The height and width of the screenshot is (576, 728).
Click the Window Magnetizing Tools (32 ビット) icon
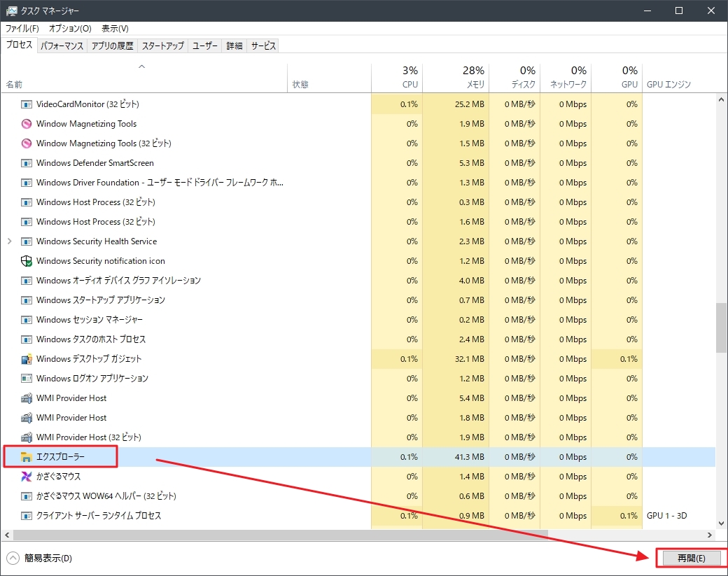(x=27, y=143)
